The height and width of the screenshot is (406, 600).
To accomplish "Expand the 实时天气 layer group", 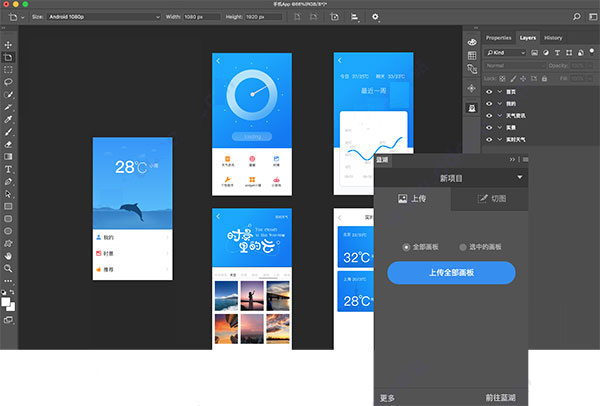I will click(x=499, y=141).
